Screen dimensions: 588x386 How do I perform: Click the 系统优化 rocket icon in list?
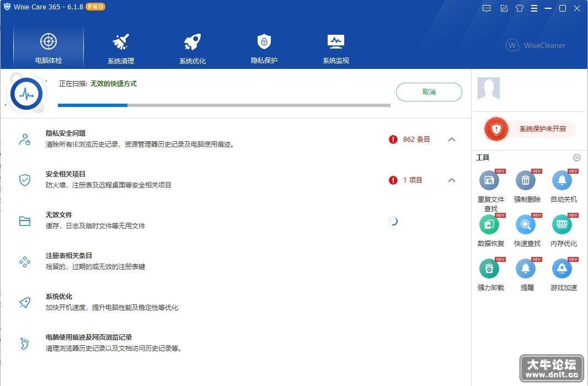pyautogui.click(x=25, y=302)
